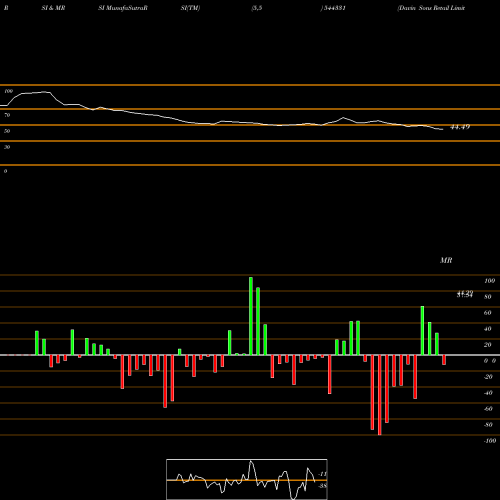500x500 pixels.
Task: Click the 70 level label on RSI axis
Action: click(7, 115)
